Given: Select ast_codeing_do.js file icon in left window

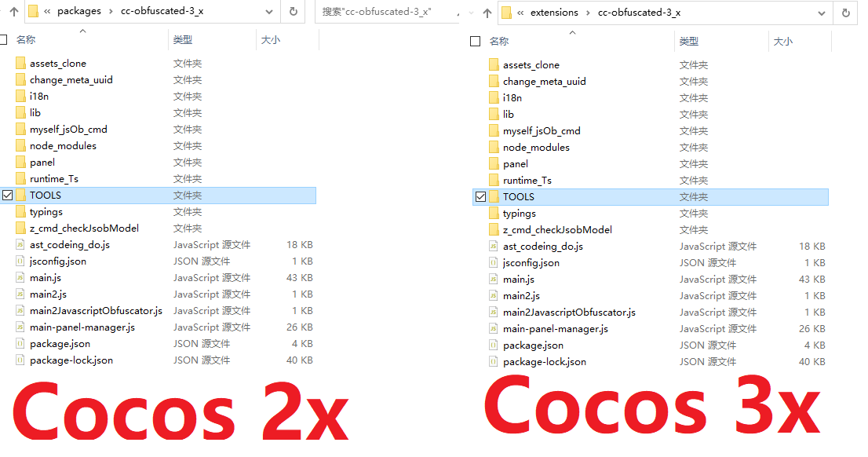Looking at the screenshot, I should pyautogui.click(x=20, y=244).
